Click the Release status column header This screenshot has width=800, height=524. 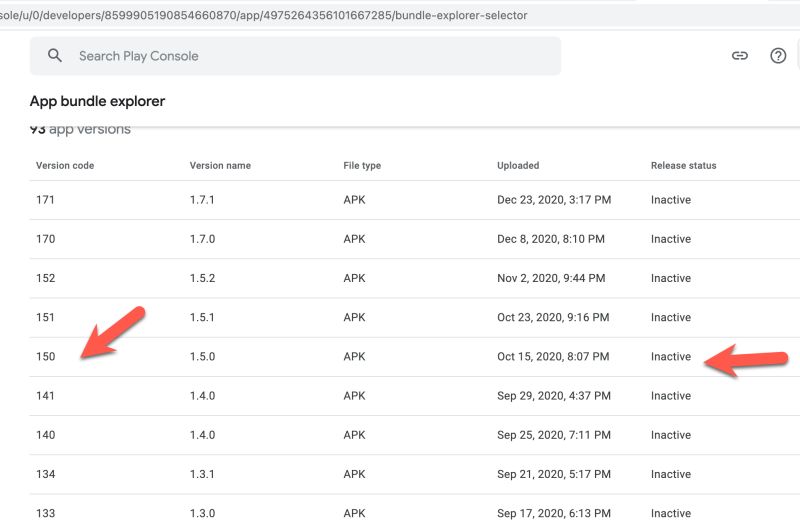(x=683, y=165)
